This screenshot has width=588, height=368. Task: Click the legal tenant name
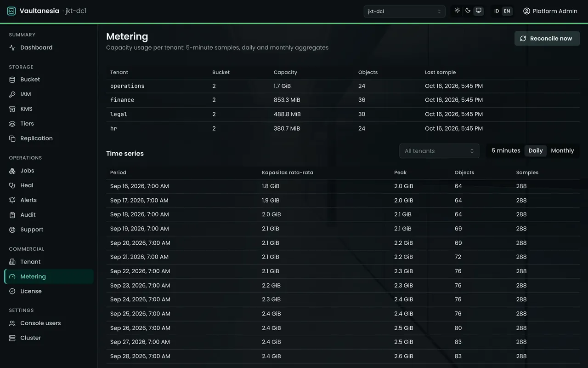pos(119,114)
